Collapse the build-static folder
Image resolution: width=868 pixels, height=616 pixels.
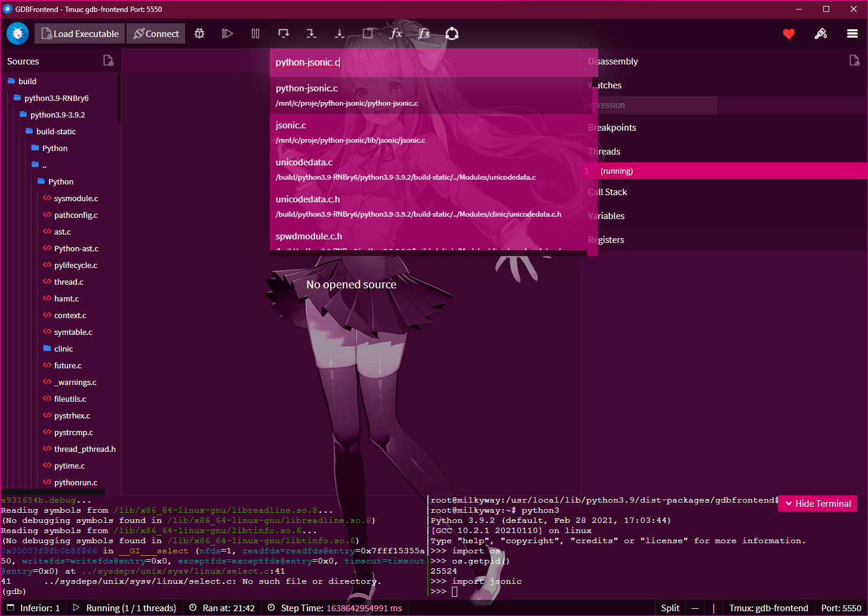pos(56,131)
